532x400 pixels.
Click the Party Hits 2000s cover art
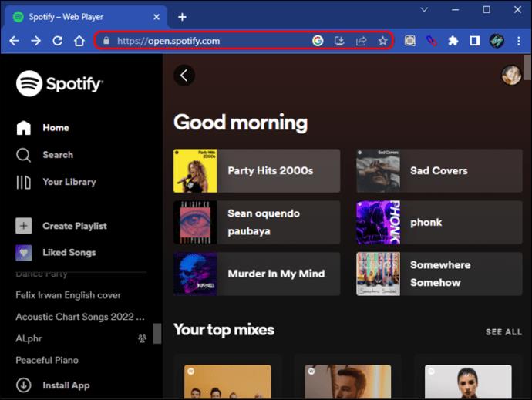tap(195, 170)
